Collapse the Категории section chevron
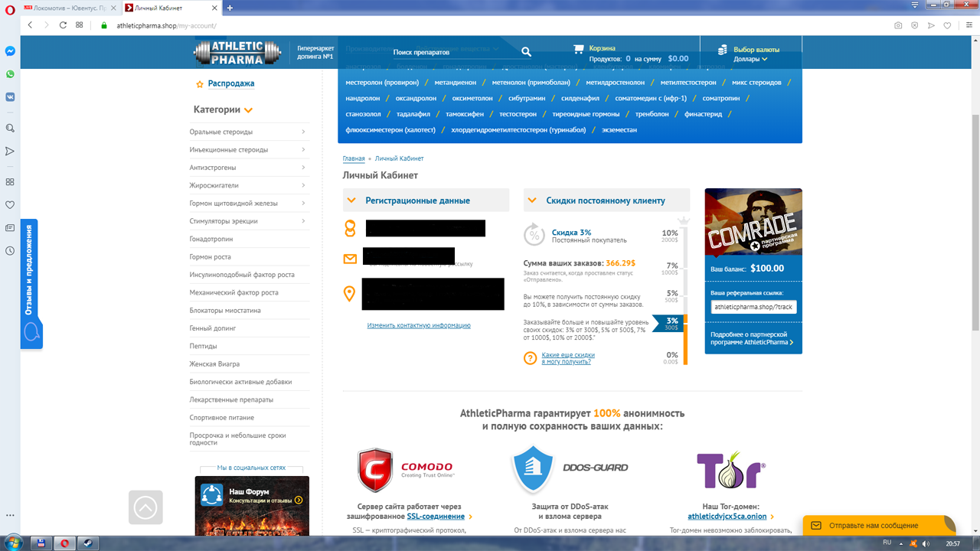 [x=248, y=110]
